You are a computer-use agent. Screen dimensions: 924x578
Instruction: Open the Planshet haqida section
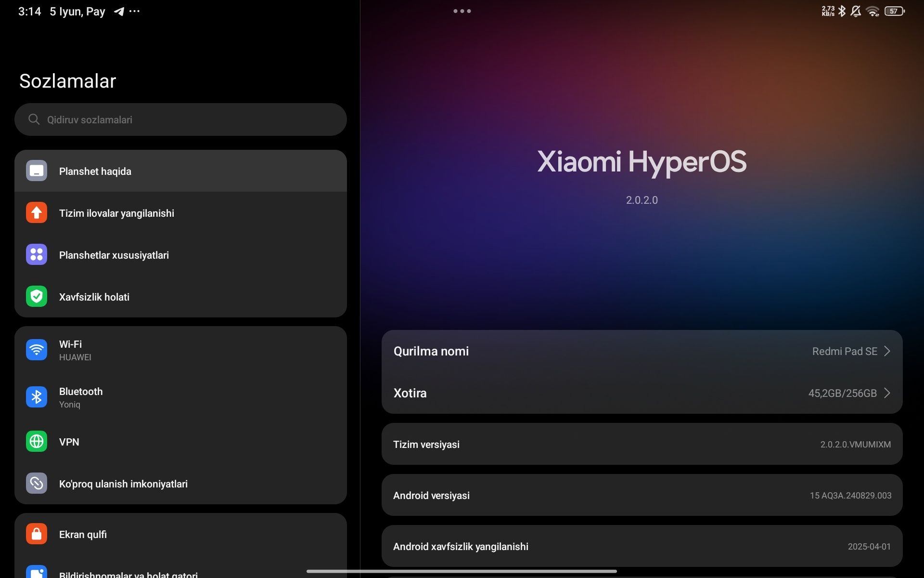click(x=180, y=171)
